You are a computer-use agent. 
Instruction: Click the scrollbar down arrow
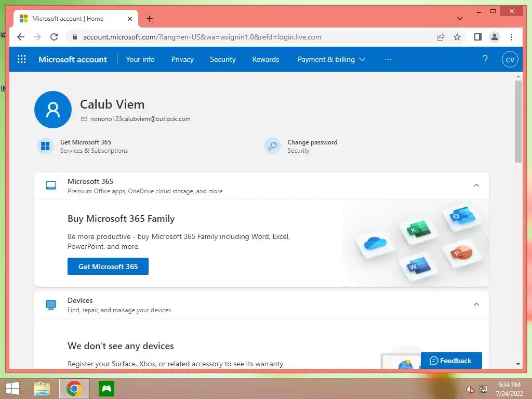pyautogui.click(x=518, y=364)
